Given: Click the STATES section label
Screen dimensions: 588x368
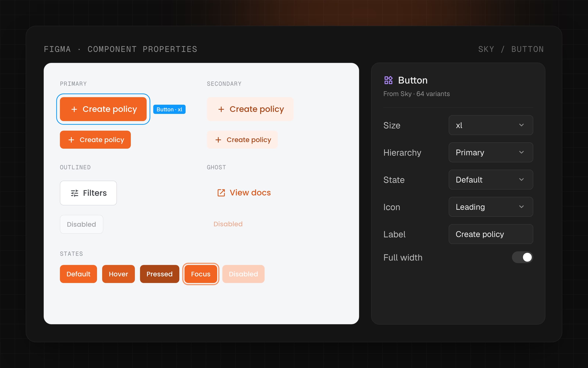Looking at the screenshot, I should (x=71, y=254).
